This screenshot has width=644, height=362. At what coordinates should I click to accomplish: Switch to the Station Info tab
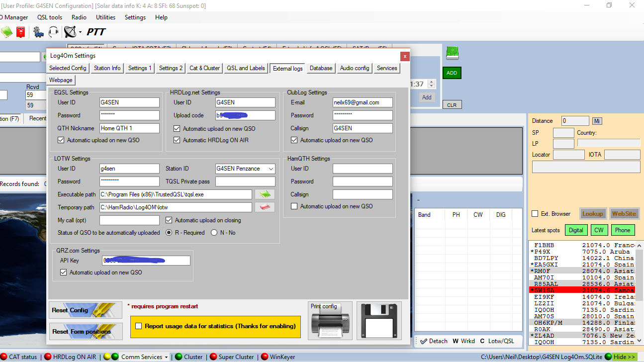[x=107, y=68]
